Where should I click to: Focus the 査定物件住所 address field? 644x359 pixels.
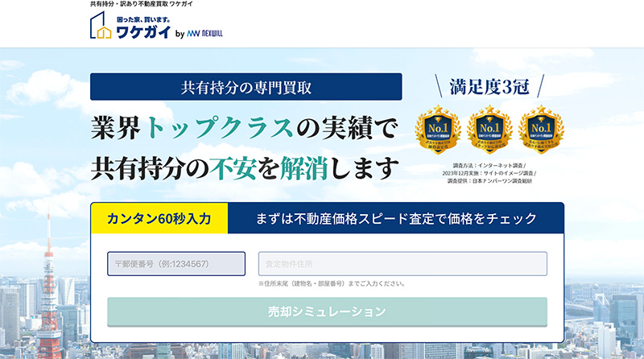(x=402, y=264)
